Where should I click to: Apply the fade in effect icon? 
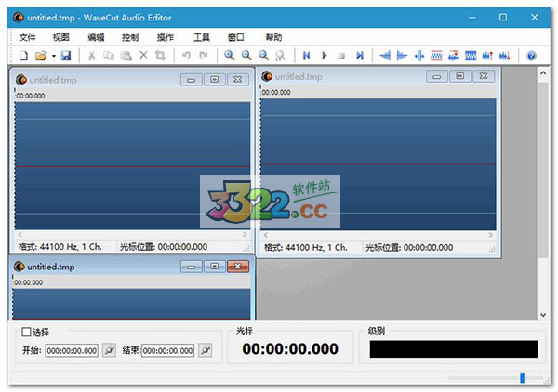click(x=385, y=56)
